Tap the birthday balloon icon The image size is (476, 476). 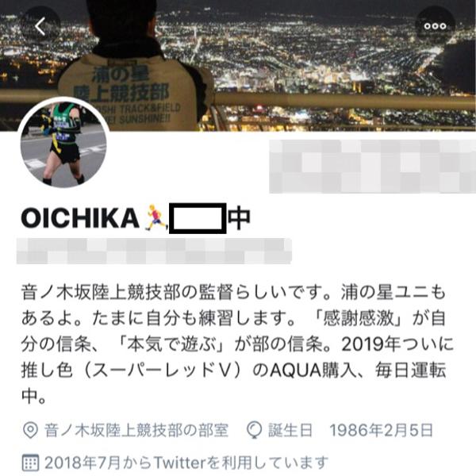[x=254, y=430]
